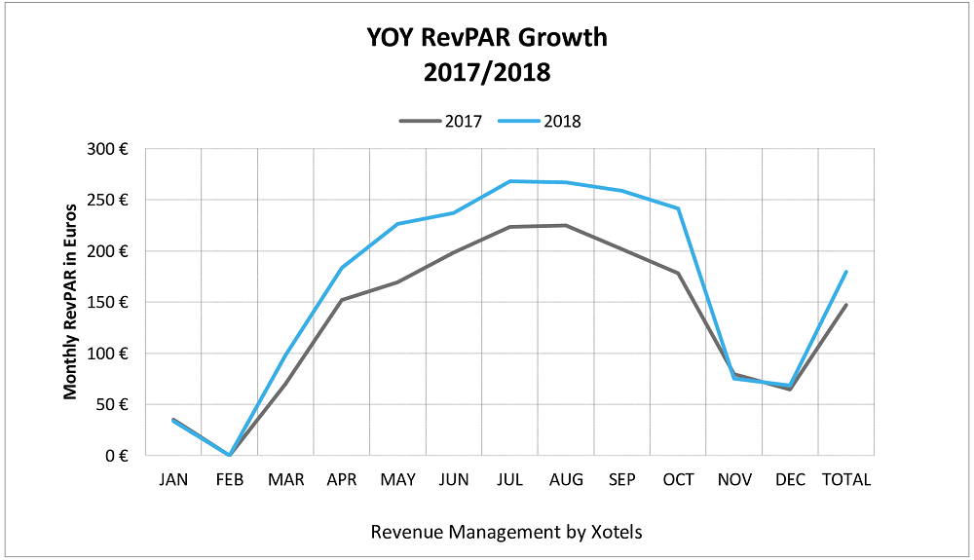Click the 2017 grey line point at OCT
974x560 pixels.
(678, 273)
